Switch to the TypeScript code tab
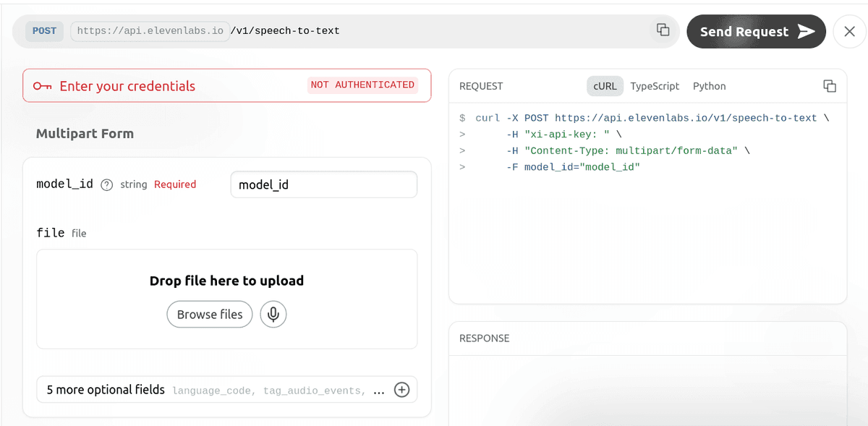Screen dimensions: 868x426 point(655,86)
